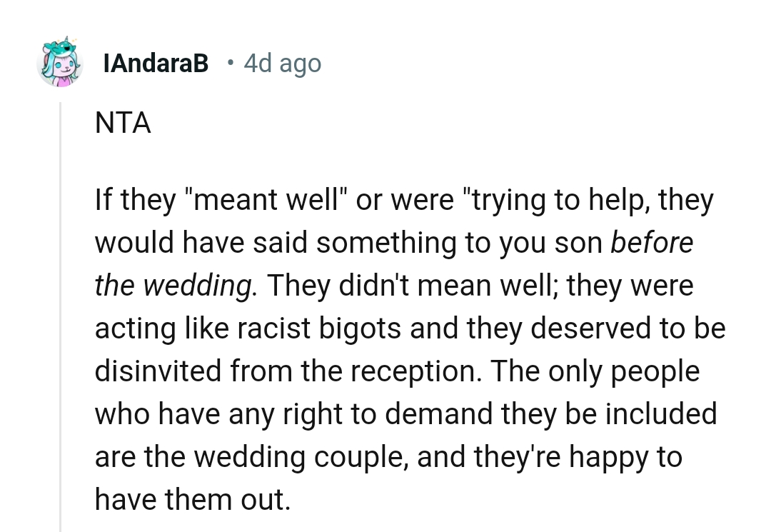The image size is (771, 532).
Task: Click the italic phrase "the wedding."
Action: click(x=174, y=286)
